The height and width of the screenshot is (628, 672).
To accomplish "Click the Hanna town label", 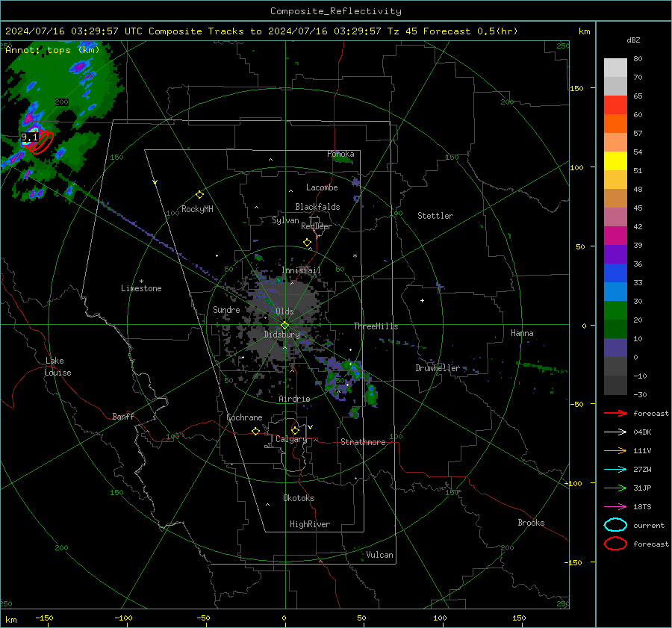I will pyautogui.click(x=522, y=334).
